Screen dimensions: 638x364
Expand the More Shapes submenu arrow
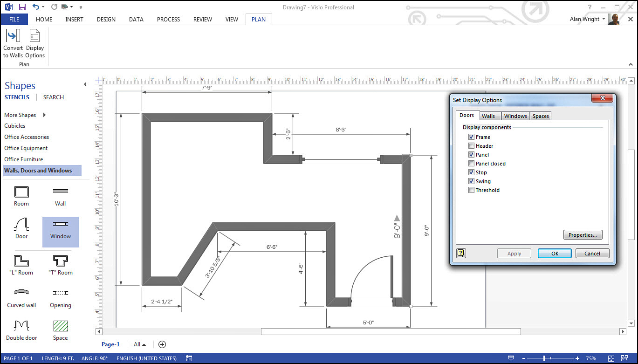(44, 115)
